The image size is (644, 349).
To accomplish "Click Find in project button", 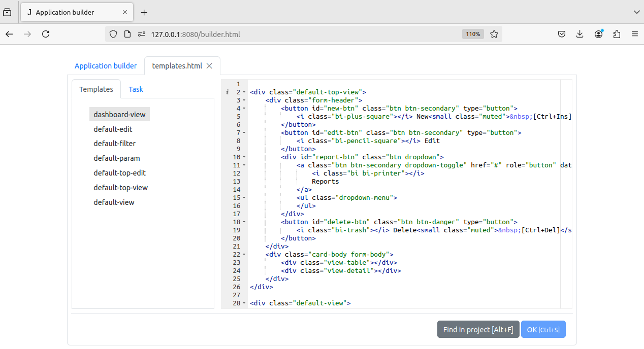I will click(x=478, y=329).
